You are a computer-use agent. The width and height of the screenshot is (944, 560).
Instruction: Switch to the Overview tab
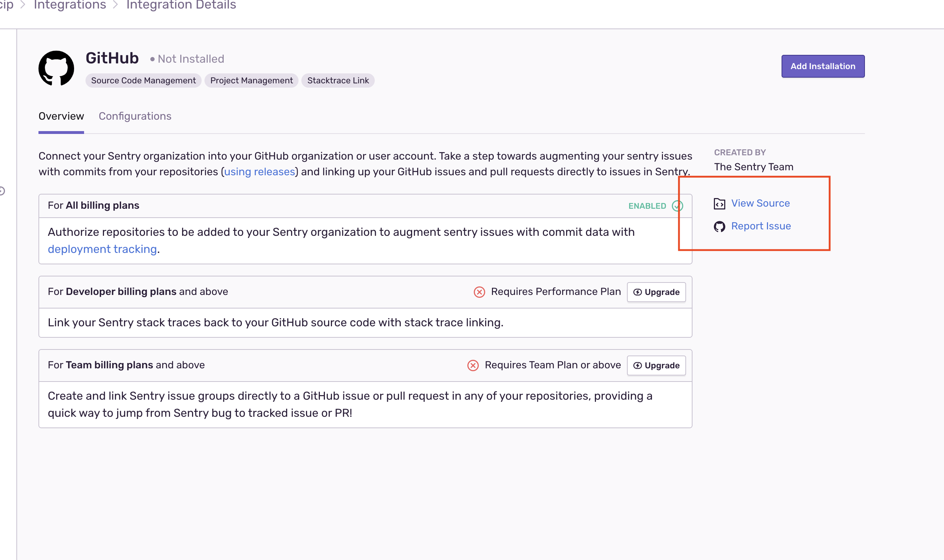[x=61, y=116]
